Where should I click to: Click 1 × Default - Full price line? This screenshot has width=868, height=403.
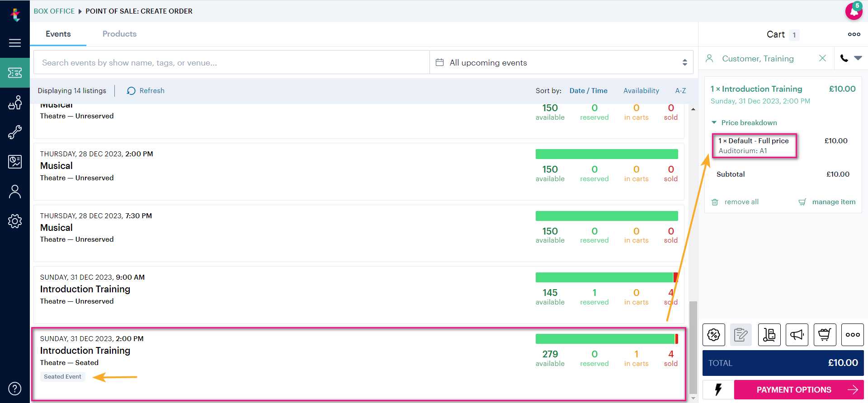tap(754, 141)
